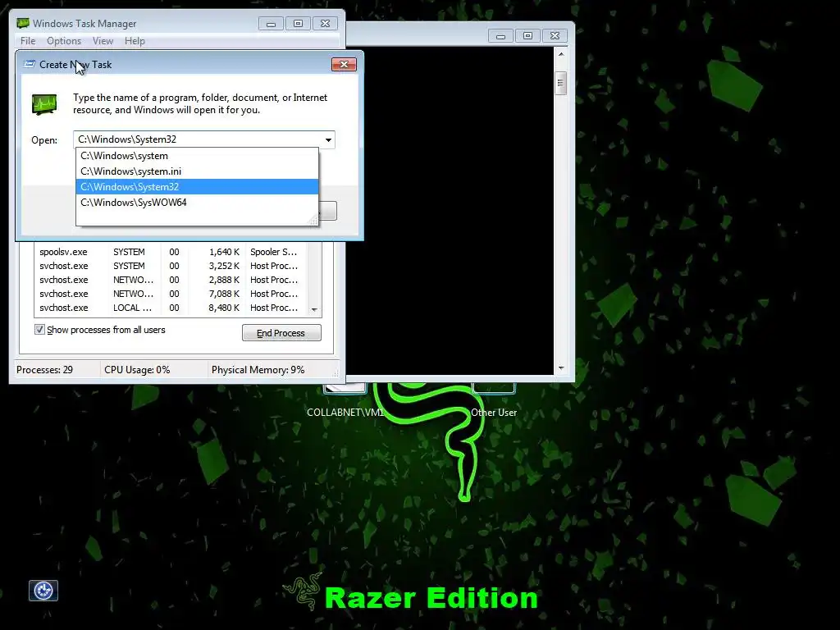Click the scrollbar thumb in the black window
Image resolution: width=840 pixels, height=630 pixels.
561,83
